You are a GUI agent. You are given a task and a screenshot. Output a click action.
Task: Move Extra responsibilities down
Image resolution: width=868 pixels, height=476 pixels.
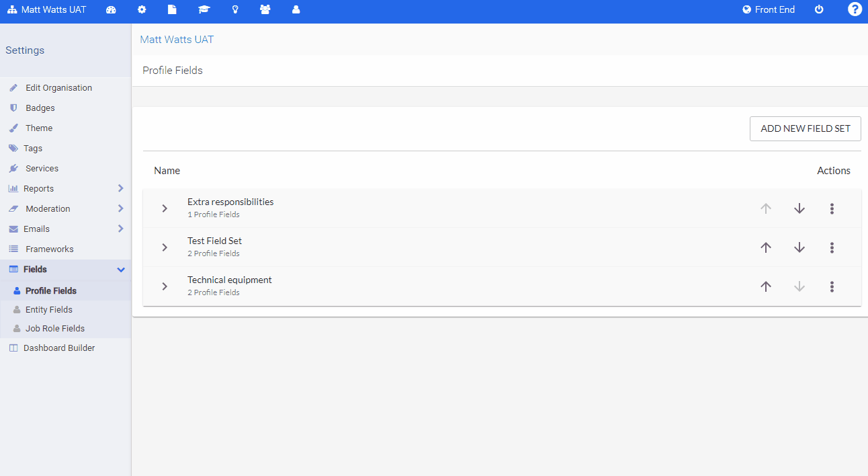pyautogui.click(x=799, y=208)
